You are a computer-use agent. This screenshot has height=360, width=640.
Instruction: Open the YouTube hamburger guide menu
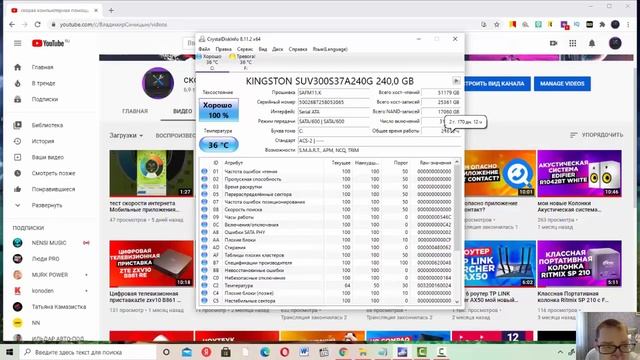click(x=18, y=43)
